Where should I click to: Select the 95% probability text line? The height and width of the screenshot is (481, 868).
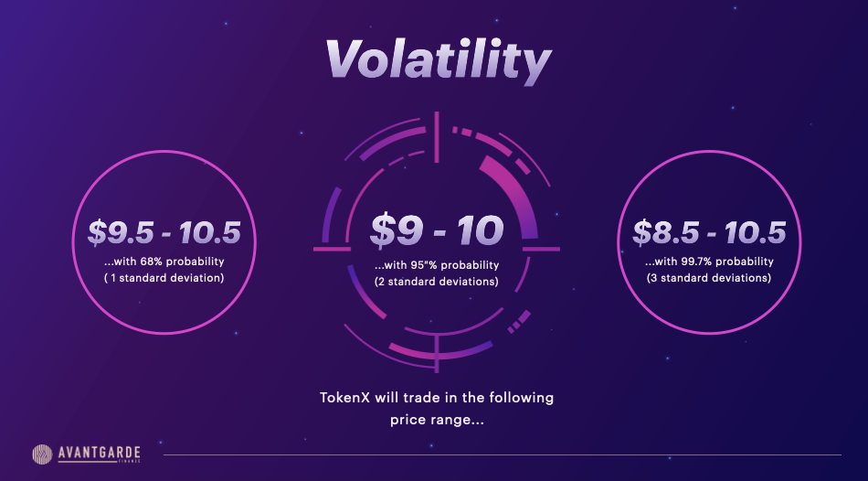tap(437, 265)
